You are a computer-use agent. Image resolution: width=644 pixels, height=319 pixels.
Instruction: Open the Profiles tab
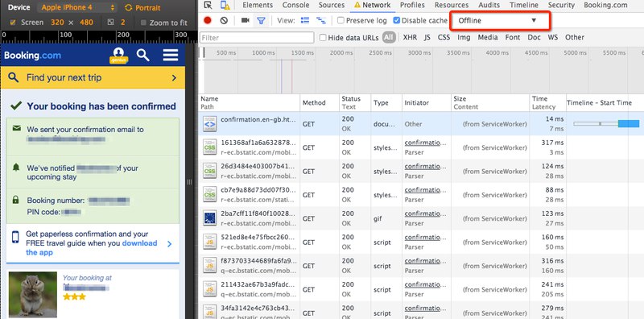412,6
